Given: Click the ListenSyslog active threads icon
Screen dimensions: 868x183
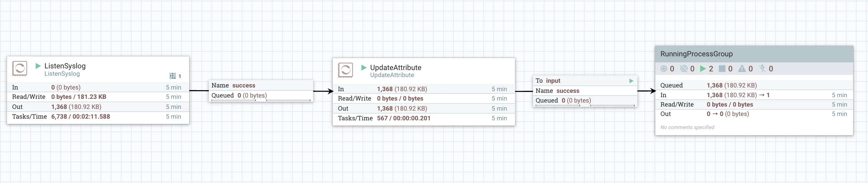Looking at the screenshot, I should [x=173, y=76].
